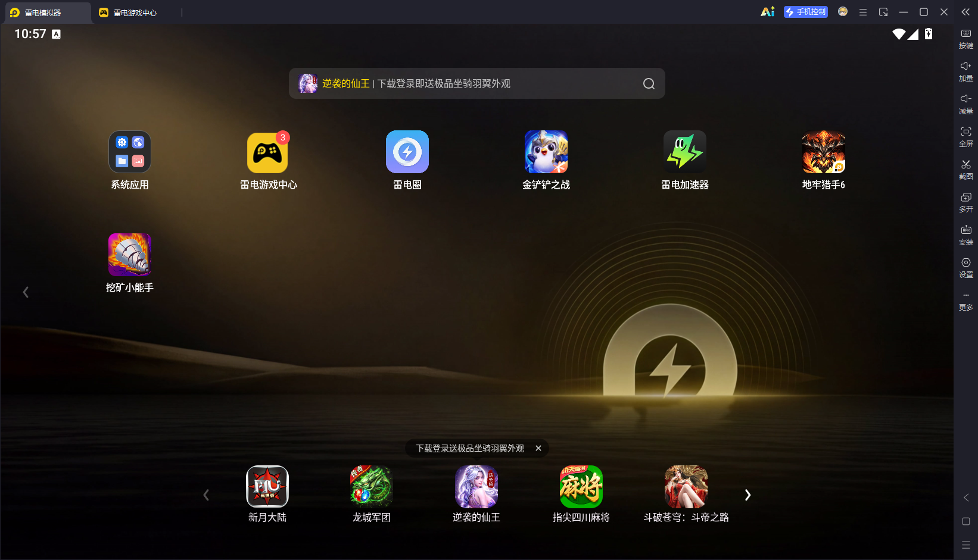The image size is (978, 560).
Task: Click the 下载登录送极品坐骑羽翼外观 promo text
Action: point(470,448)
